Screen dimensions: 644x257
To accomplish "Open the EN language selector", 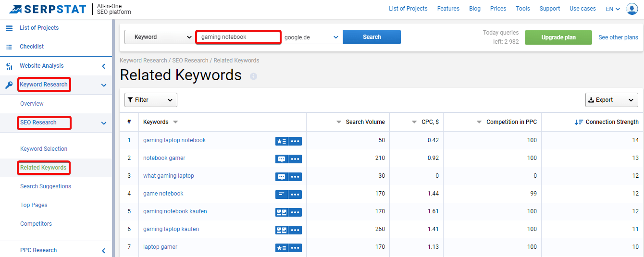I will [x=613, y=9].
